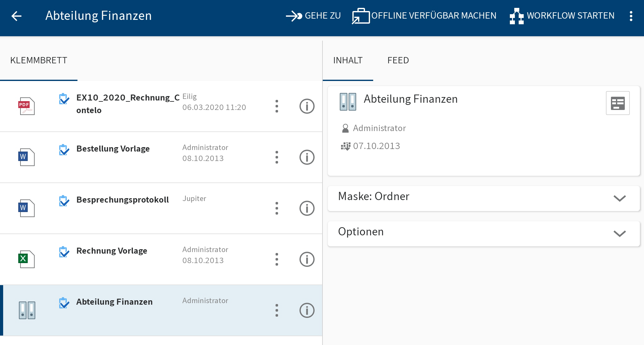
Task: Click the Word icon of Besprechungsprotokoll
Action: point(27,208)
